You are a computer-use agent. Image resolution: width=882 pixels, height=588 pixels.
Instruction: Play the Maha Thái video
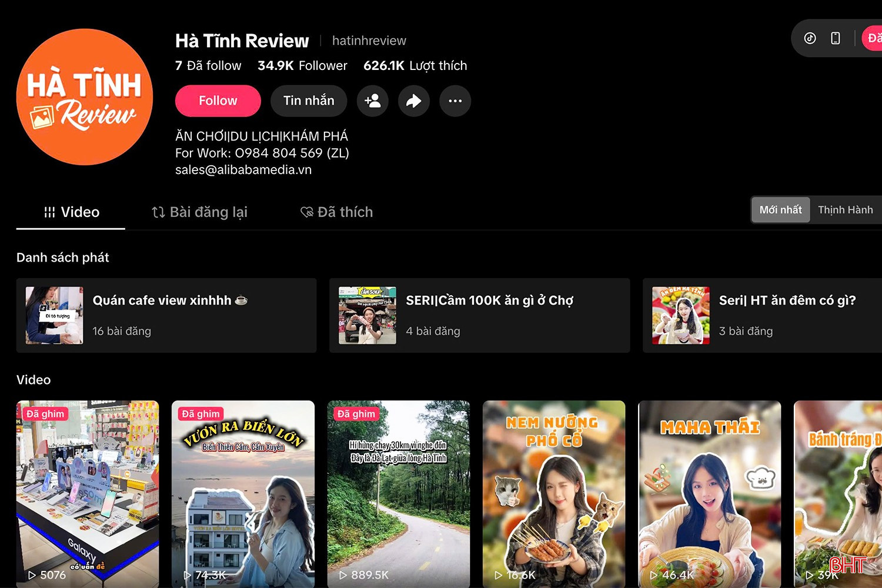pyautogui.click(x=710, y=495)
